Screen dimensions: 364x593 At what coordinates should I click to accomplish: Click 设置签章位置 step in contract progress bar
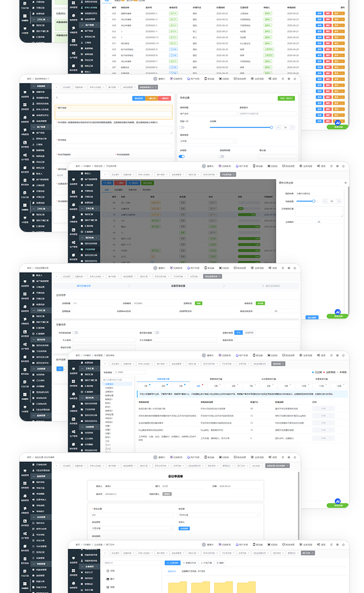pyautogui.click(x=179, y=286)
